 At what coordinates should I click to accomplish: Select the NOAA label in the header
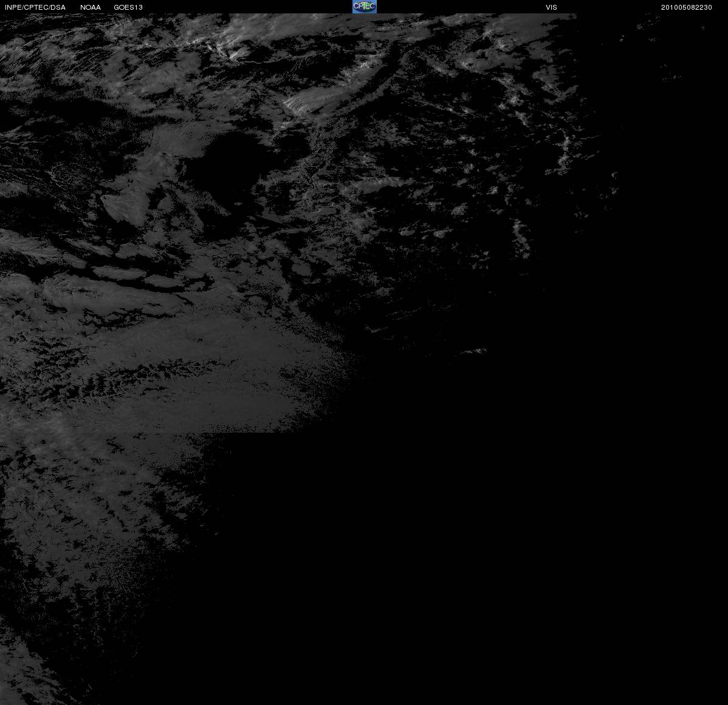[x=91, y=7]
